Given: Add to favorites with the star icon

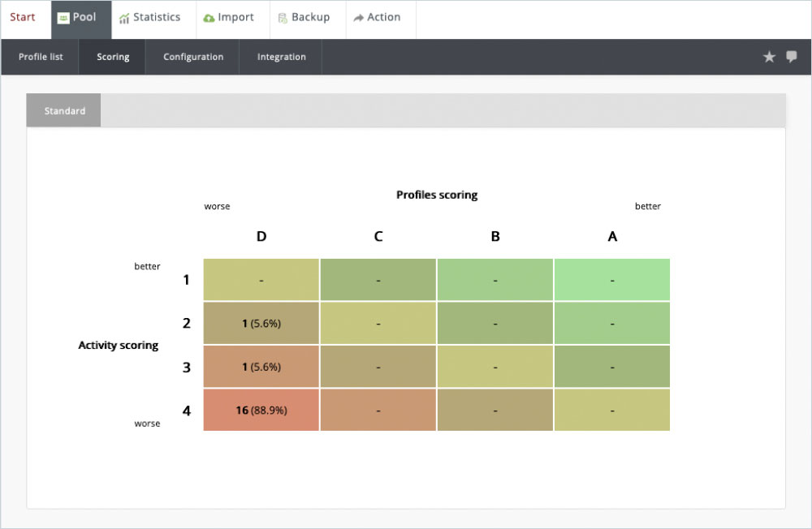Looking at the screenshot, I should point(769,57).
